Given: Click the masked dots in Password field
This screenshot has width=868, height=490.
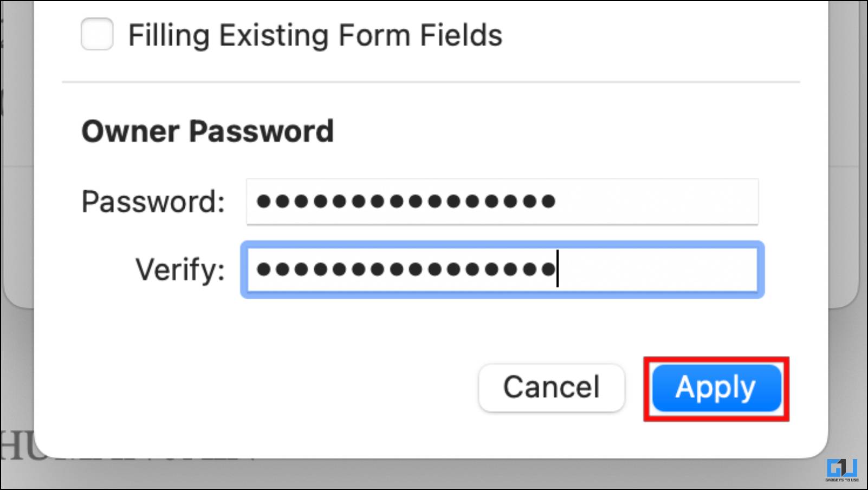Looking at the screenshot, I should 406,202.
